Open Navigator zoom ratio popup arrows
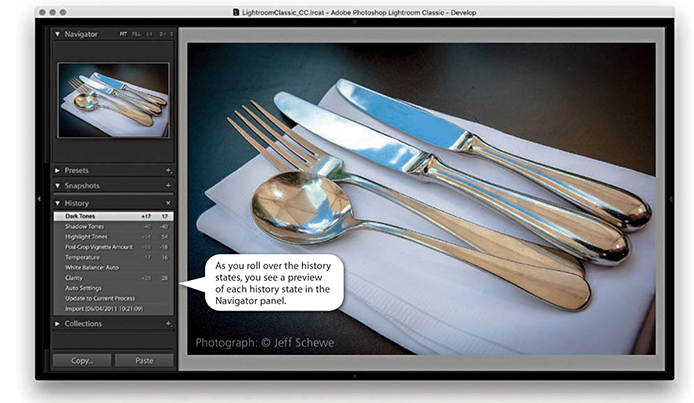The image size is (694, 403). [x=172, y=34]
